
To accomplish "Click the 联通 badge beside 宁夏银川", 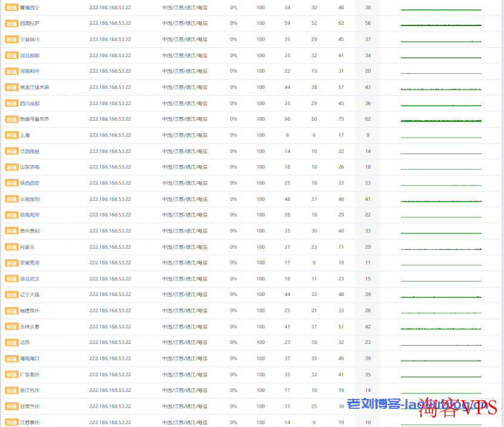I will point(12,39).
